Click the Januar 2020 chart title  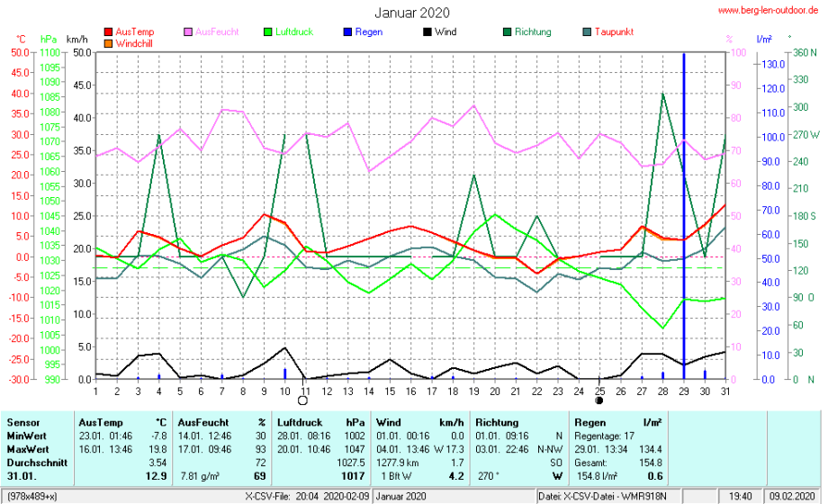(x=412, y=13)
